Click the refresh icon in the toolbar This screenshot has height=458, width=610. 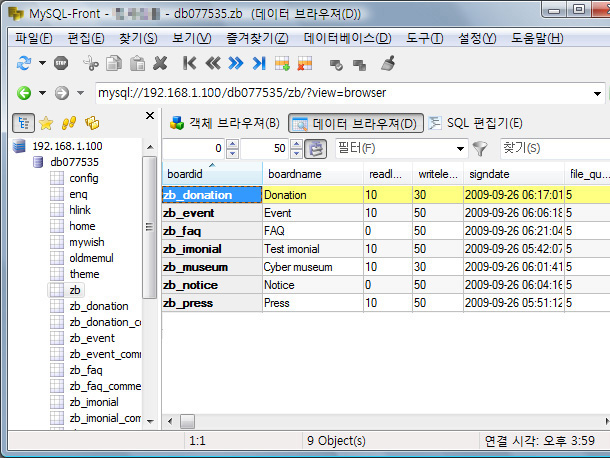click(x=24, y=63)
